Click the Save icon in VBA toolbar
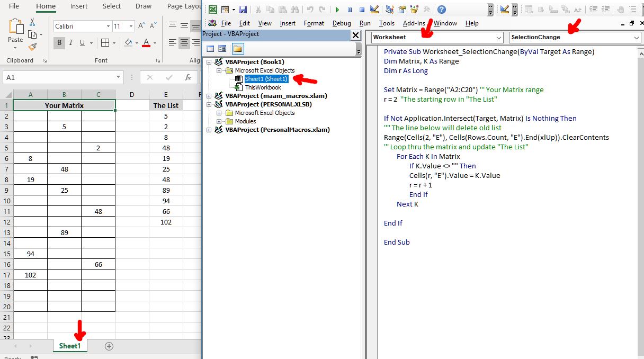 [243, 10]
